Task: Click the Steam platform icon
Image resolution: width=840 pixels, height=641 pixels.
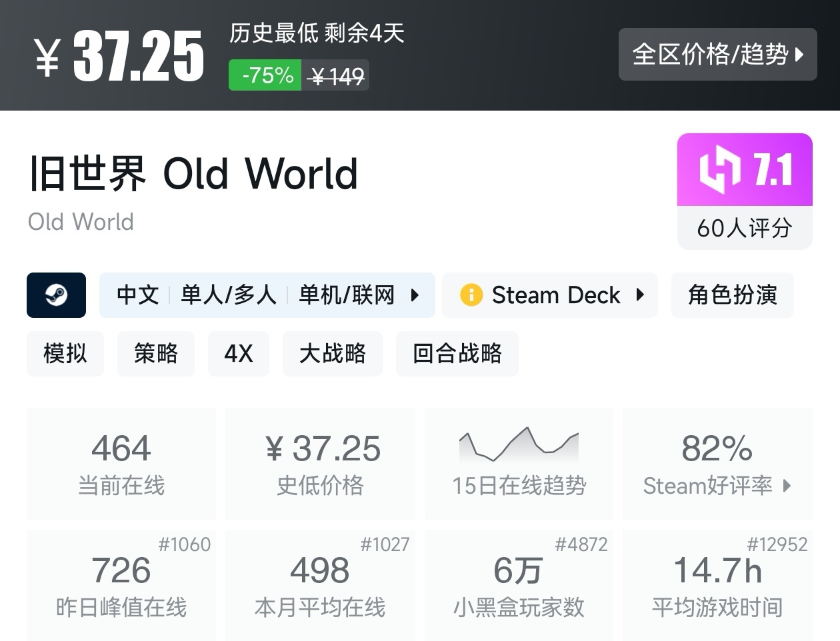Action: [x=56, y=295]
